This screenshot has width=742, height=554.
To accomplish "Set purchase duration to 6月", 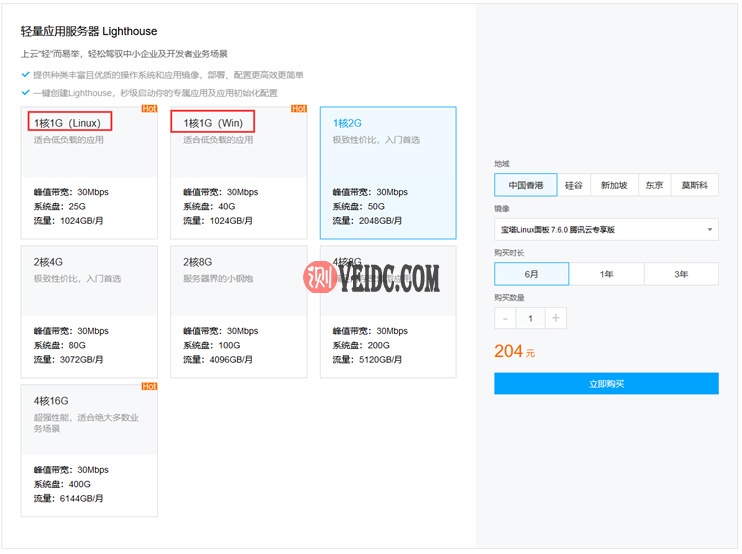I will coord(531,274).
